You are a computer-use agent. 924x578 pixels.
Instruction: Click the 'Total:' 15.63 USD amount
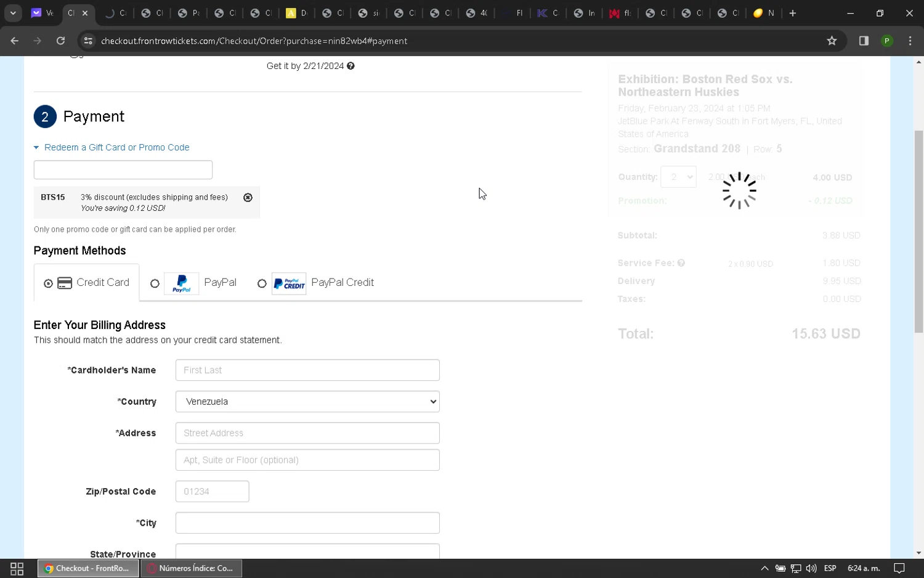coord(825,334)
